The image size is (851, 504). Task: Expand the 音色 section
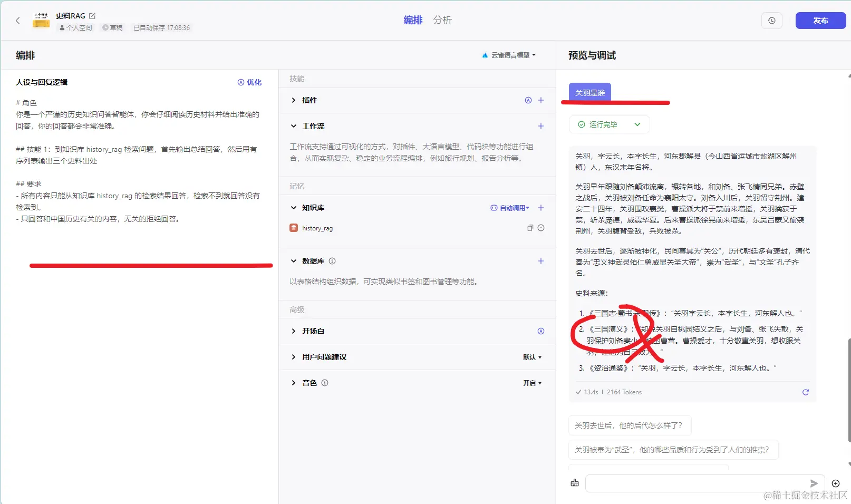tap(294, 383)
